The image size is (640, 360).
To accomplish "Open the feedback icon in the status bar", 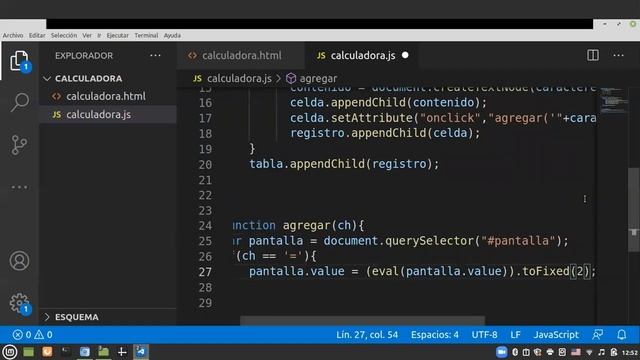I will (598, 335).
